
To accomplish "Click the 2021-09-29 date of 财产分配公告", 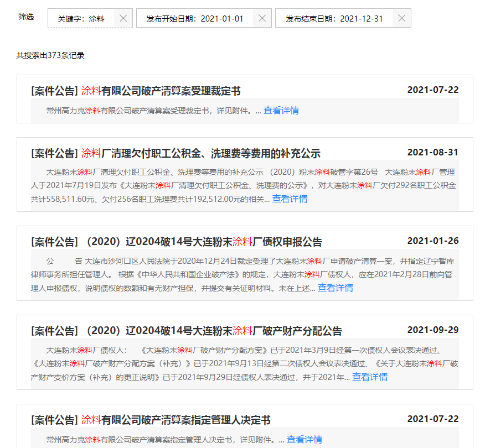I will (432, 330).
